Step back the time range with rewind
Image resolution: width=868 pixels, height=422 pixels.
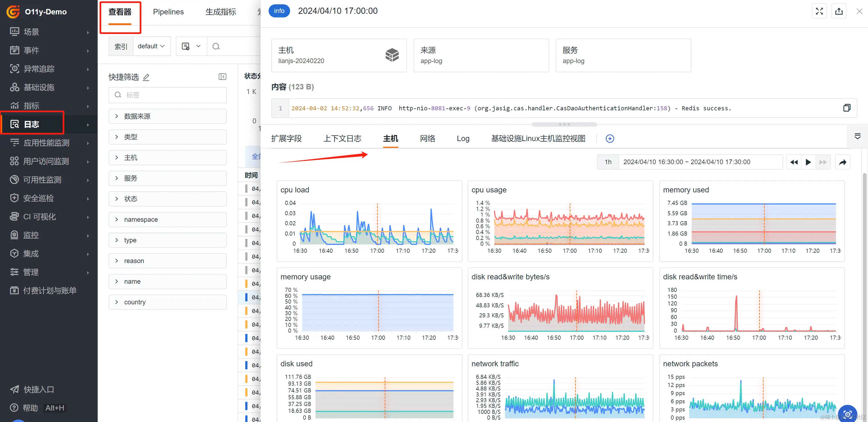(x=794, y=162)
